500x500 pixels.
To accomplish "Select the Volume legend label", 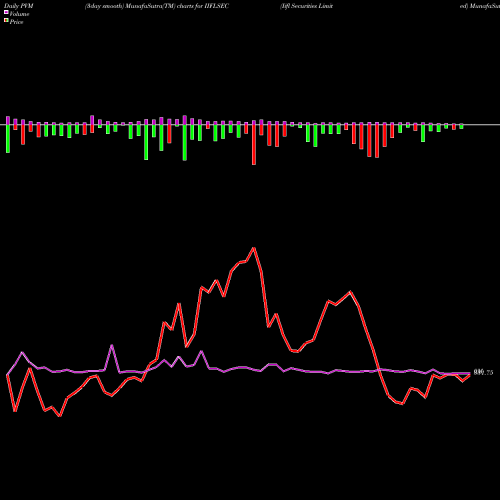I will coord(19,14).
